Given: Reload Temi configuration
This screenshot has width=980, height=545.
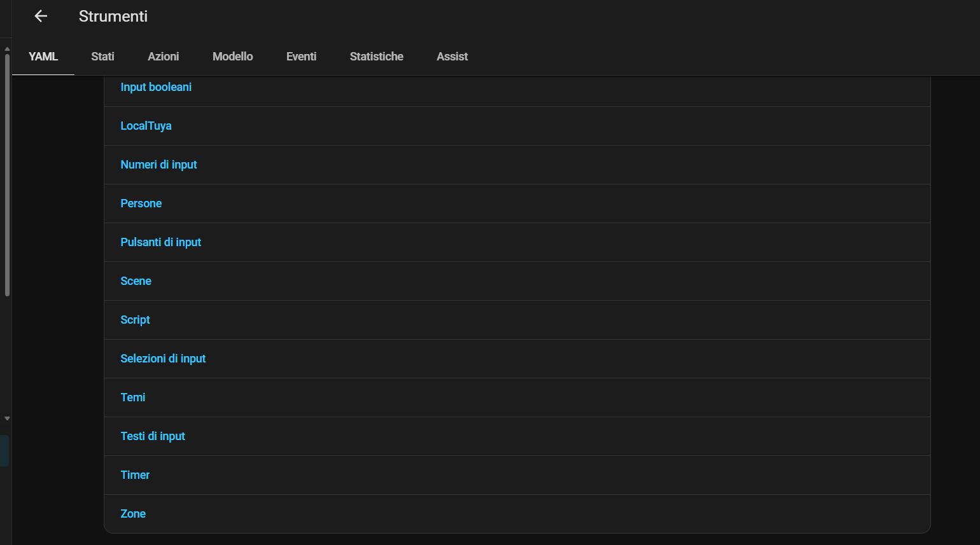Looking at the screenshot, I should [132, 397].
